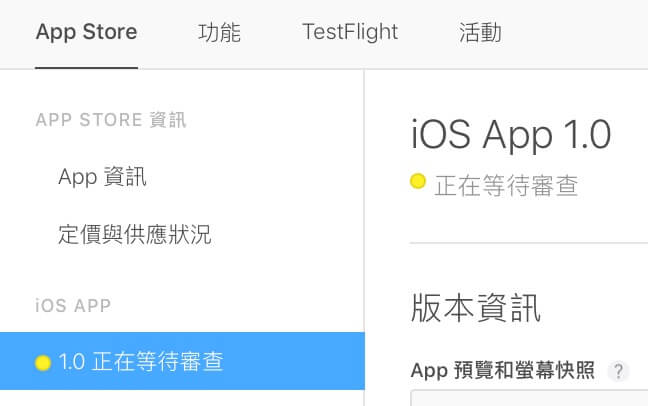Click the question mark help icon

click(x=618, y=371)
